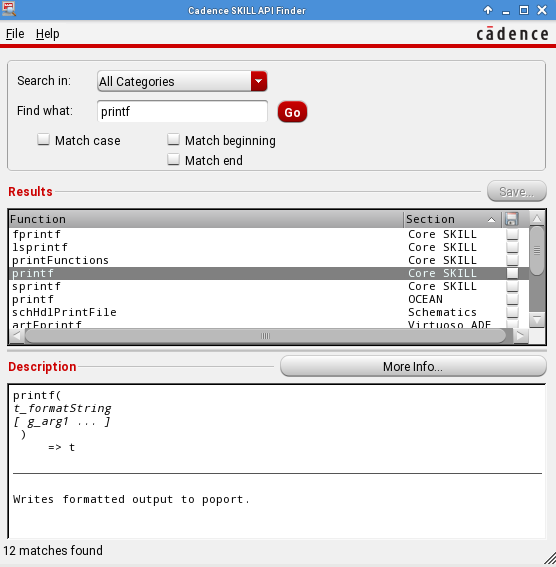Click the red Go button
556x567 pixels.
click(x=292, y=112)
